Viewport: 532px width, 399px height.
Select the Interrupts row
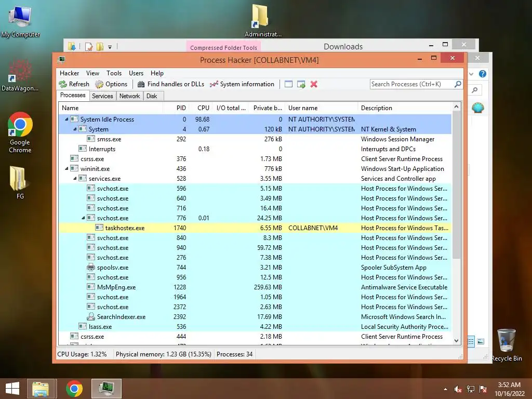point(255,149)
